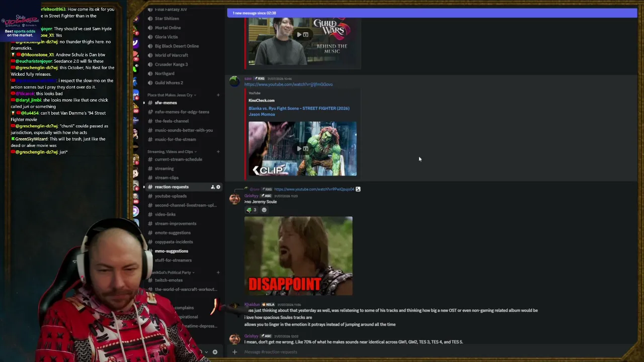644x362 pixels.
Task: Open user settings gear in user panel
Action: click(x=215, y=352)
